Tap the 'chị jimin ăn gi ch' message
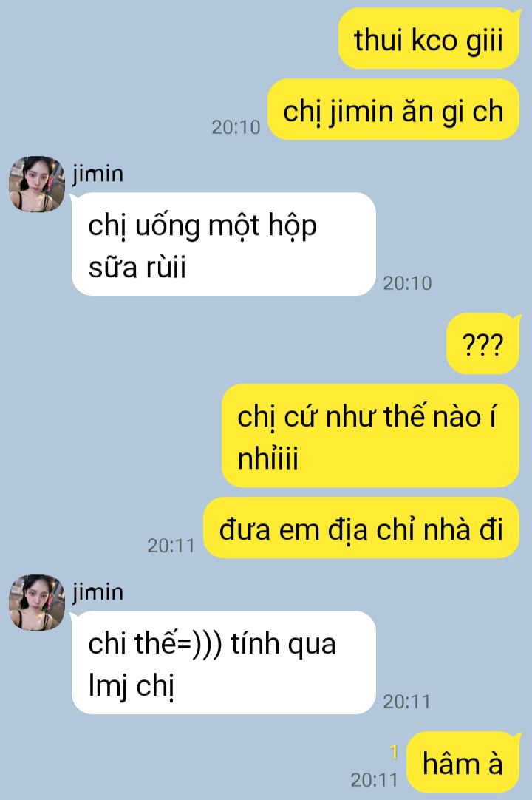Screen dimensions: 532x800 394,109
